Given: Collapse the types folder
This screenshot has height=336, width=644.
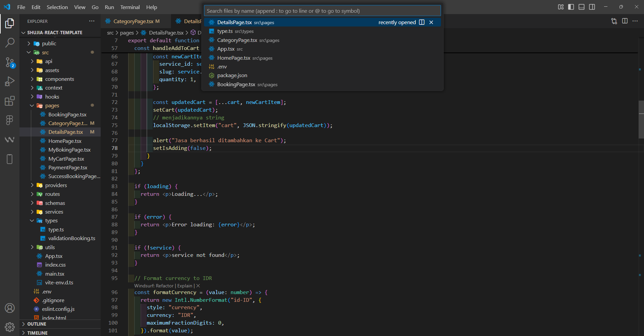Looking at the screenshot, I should click(x=32, y=221).
